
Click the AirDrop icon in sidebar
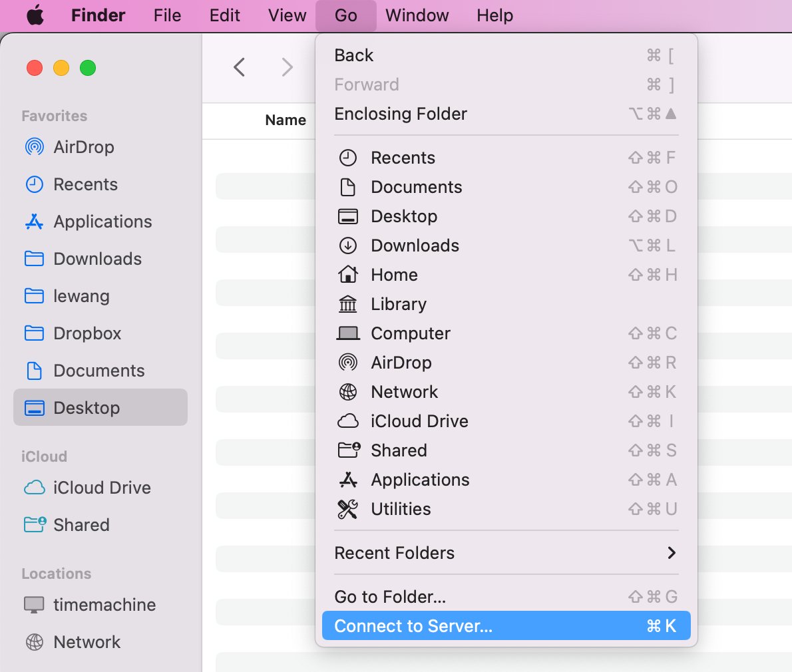point(35,147)
